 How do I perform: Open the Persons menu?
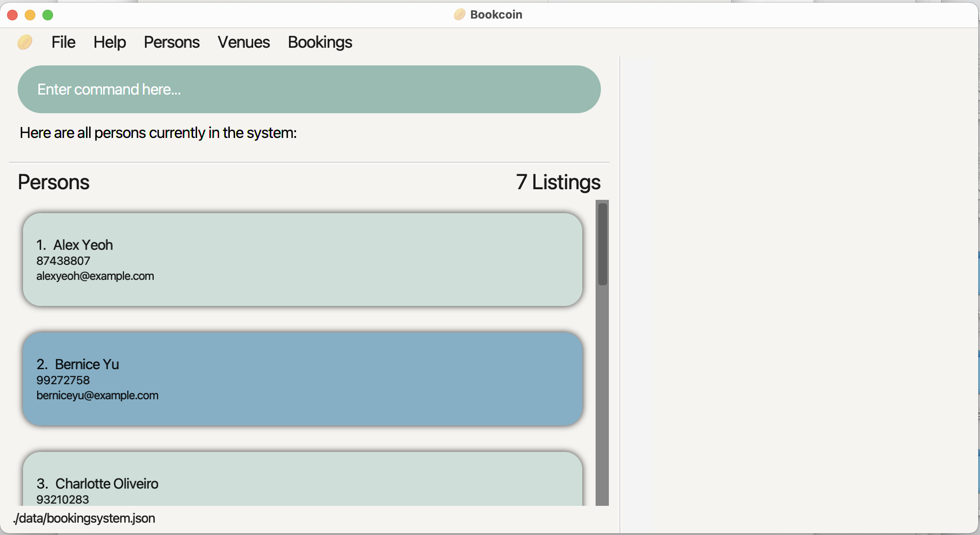tap(172, 42)
